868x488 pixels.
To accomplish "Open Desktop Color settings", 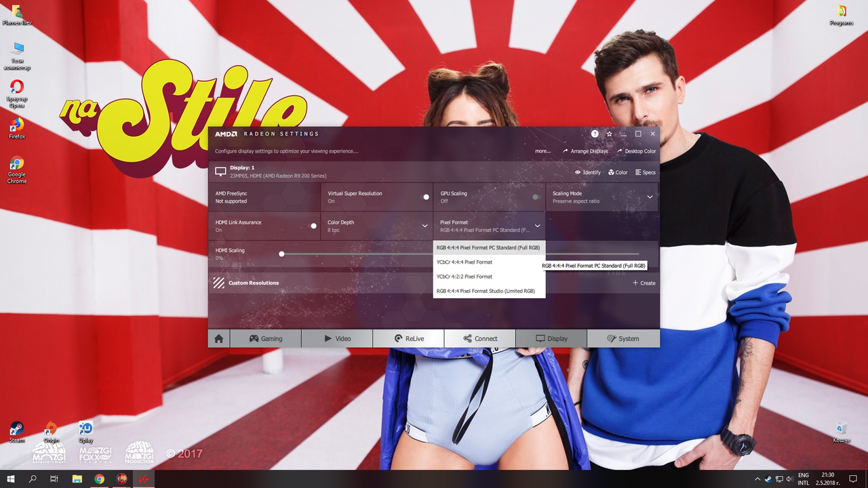I will (636, 151).
